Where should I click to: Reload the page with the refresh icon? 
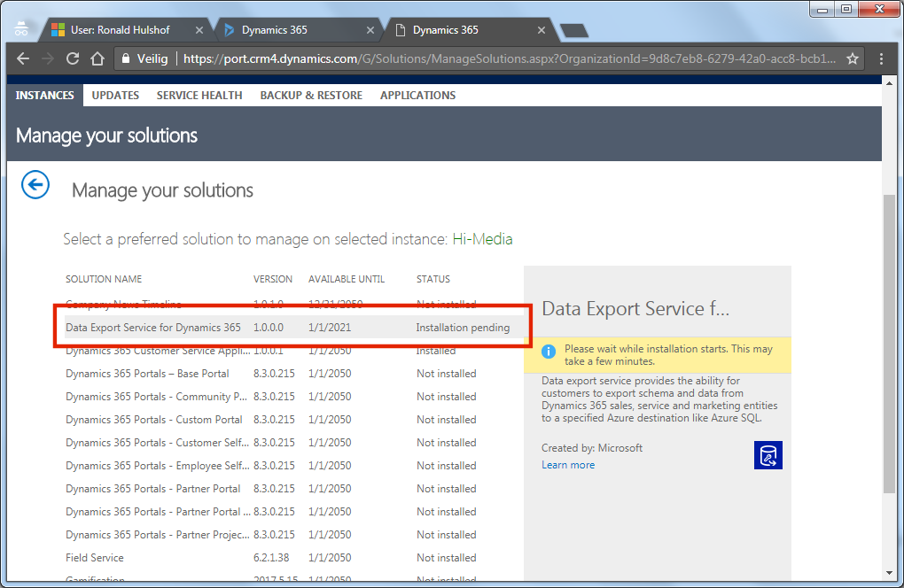point(73,58)
